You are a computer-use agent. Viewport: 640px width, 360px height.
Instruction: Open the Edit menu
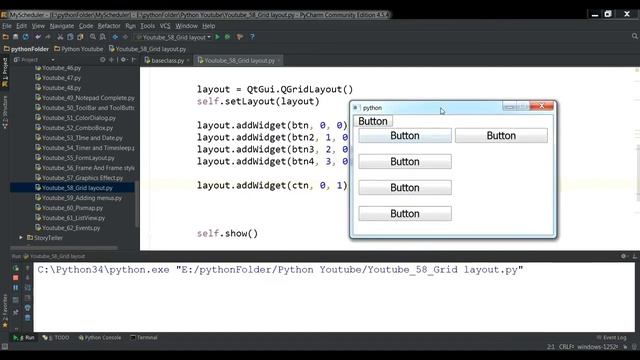21,26
